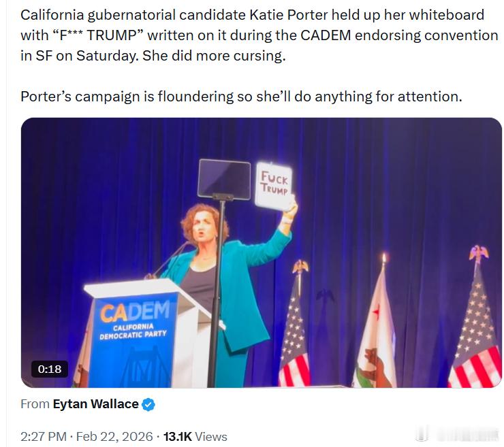Click the CADEM logo on the podium
Screen dimensions: 504x447
(x=135, y=312)
